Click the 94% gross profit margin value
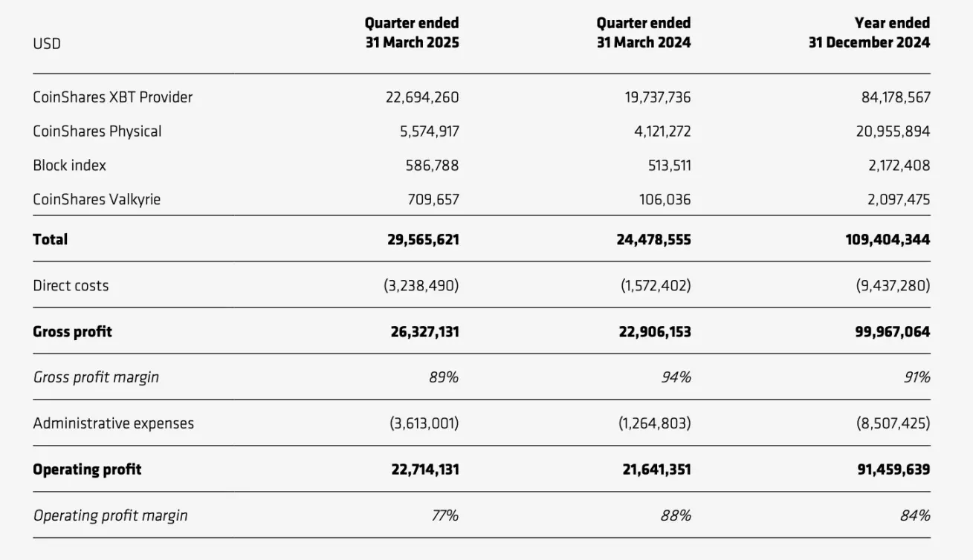 coord(676,377)
